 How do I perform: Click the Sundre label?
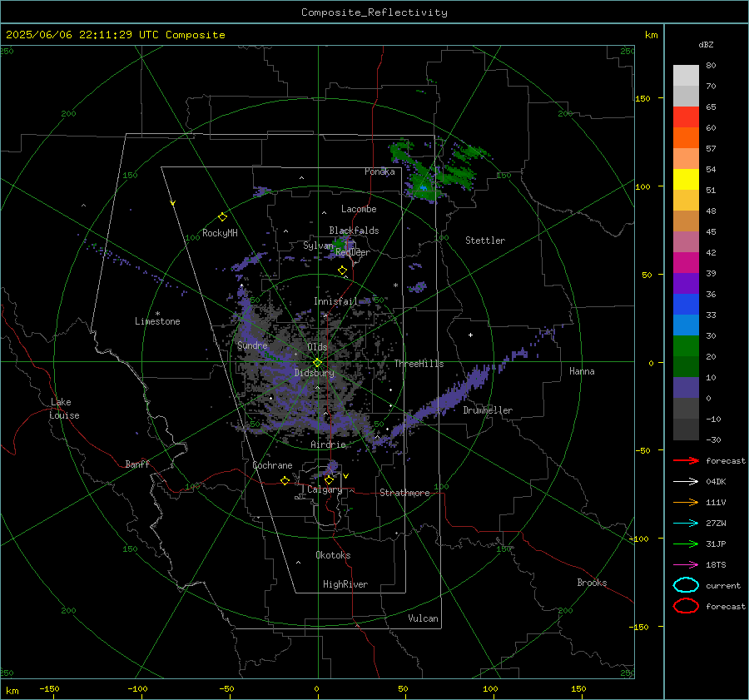point(252,345)
